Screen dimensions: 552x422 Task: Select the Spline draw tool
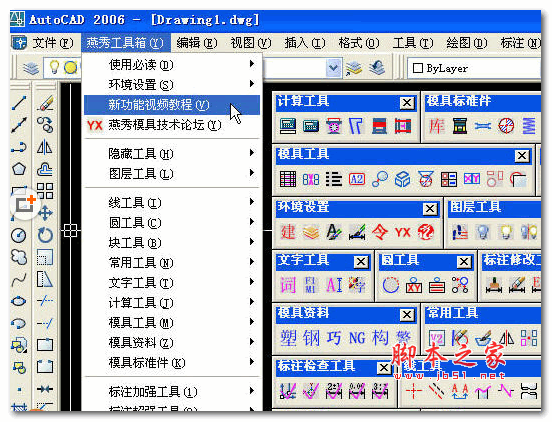point(19,279)
